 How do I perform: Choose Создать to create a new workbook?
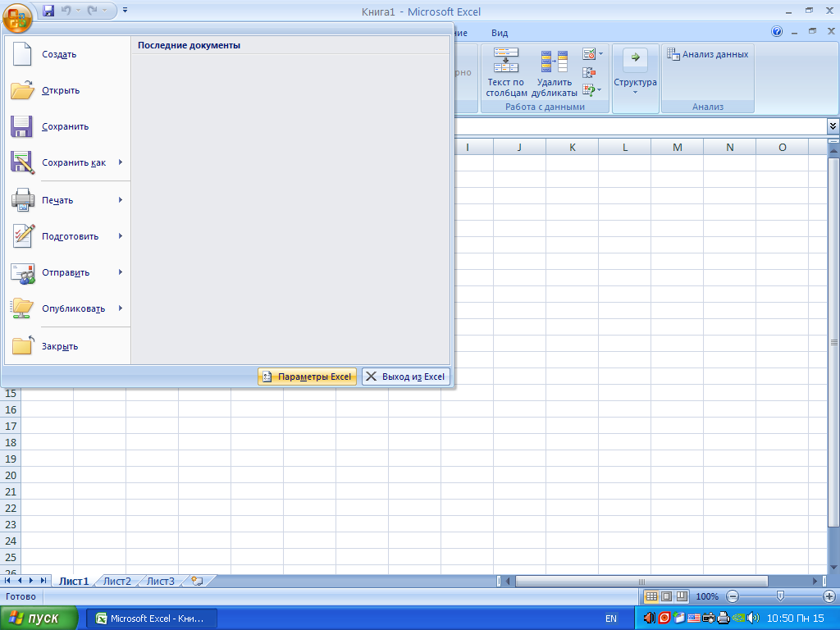tap(67, 54)
